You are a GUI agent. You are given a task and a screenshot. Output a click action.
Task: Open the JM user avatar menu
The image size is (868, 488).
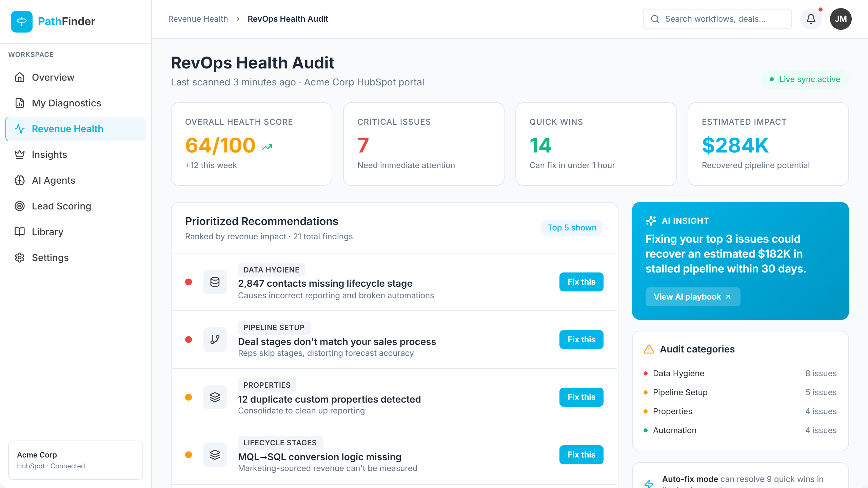841,19
